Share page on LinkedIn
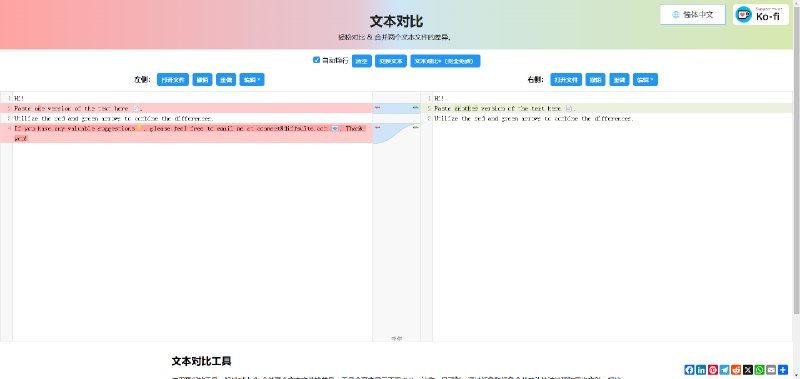Screen dimensions: 800x379 point(701,370)
